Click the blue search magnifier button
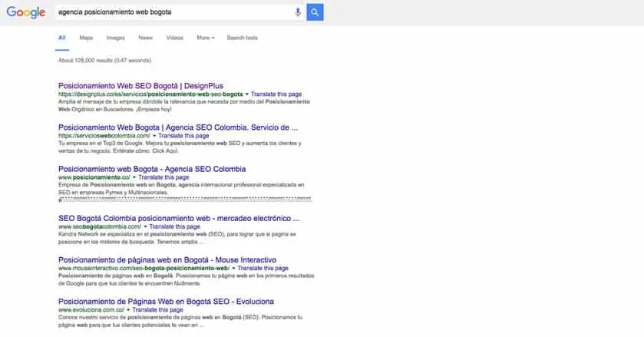Screen dimensions: 644x337 click(315, 12)
